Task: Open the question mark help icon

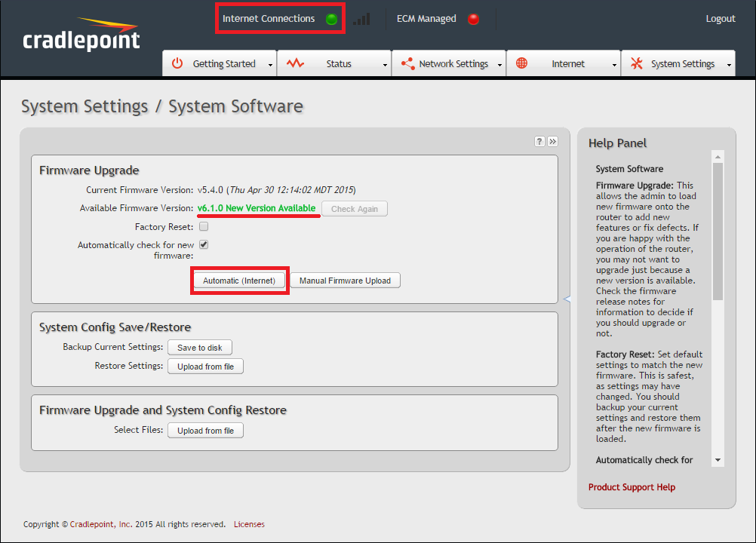Action: click(539, 141)
